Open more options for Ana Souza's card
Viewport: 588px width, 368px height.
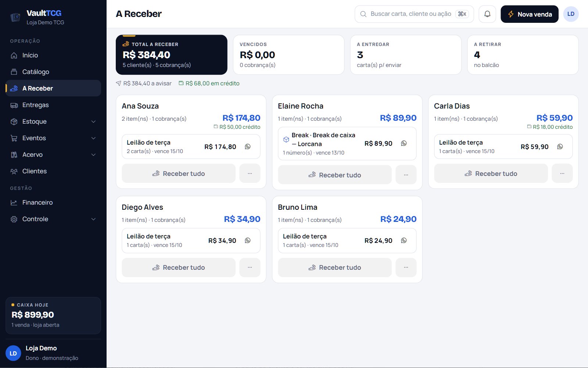tap(250, 173)
